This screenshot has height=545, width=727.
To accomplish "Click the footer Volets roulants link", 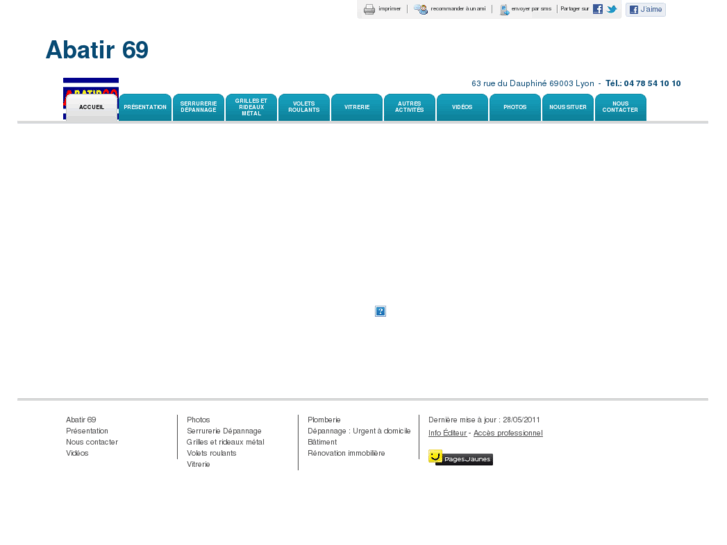I will pyautogui.click(x=211, y=453).
